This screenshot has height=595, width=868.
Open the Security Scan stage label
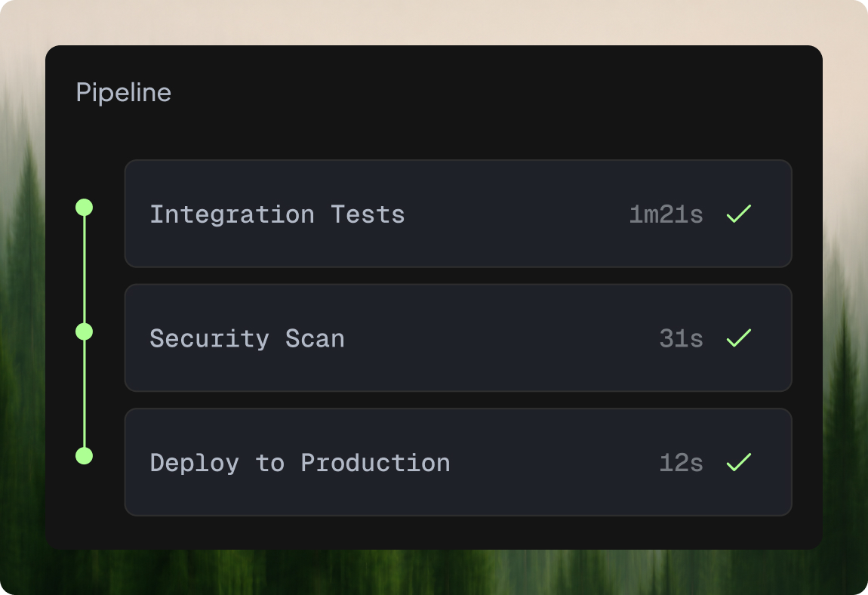coord(248,338)
